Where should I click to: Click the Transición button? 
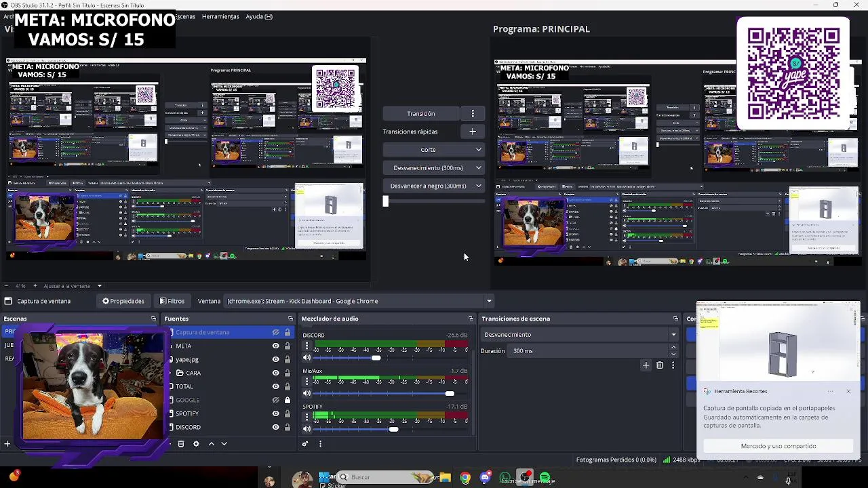[x=421, y=114]
